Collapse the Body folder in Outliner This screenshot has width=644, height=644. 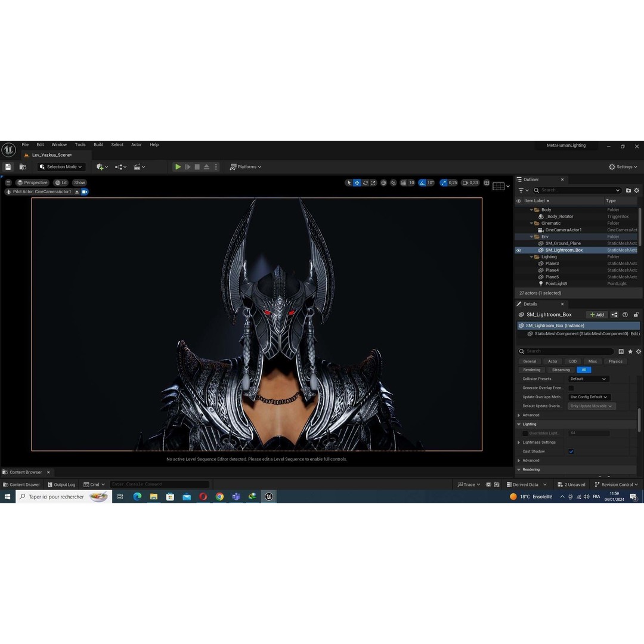tap(531, 210)
